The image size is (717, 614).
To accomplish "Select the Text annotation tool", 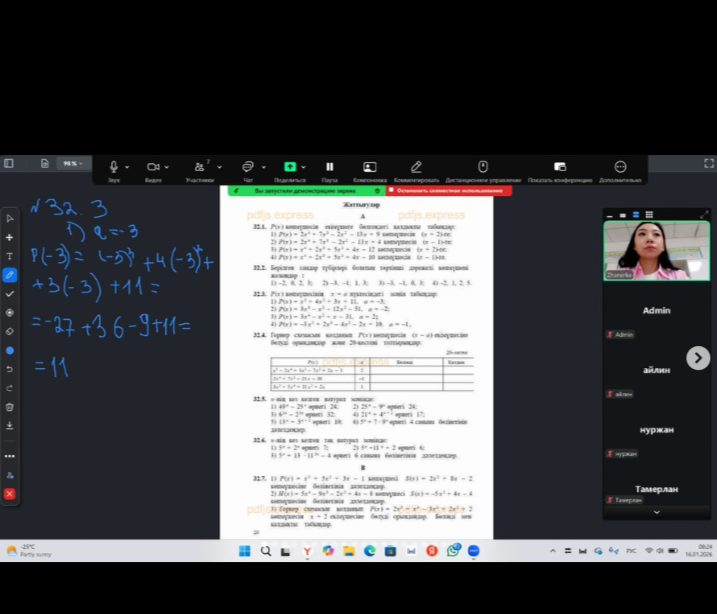I will [x=10, y=256].
